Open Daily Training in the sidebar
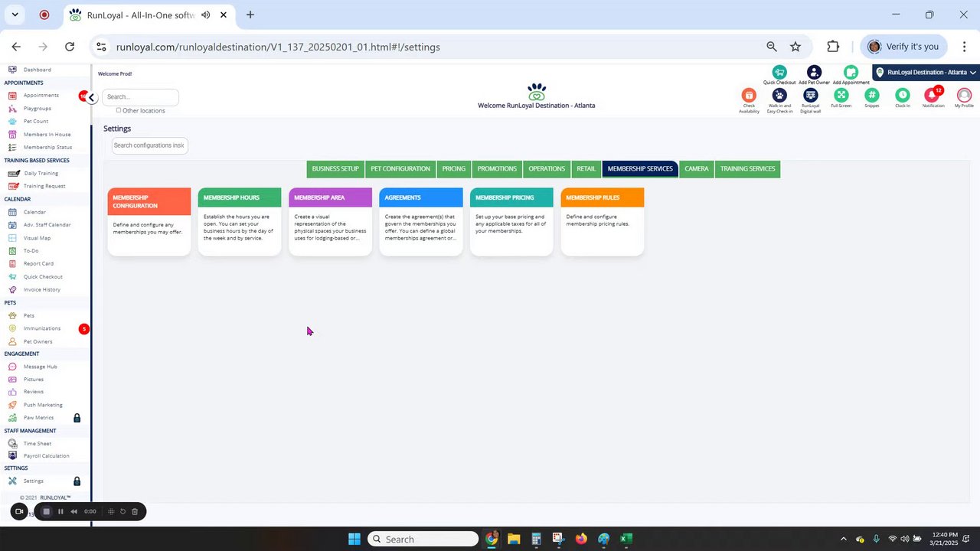The width and height of the screenshot is (980, 551). point(41,174)
